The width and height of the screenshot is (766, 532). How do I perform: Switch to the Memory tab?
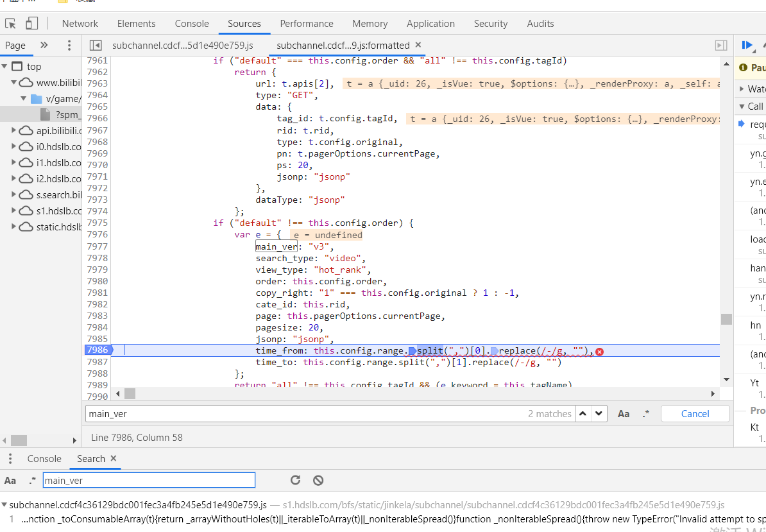coord(370,24)
